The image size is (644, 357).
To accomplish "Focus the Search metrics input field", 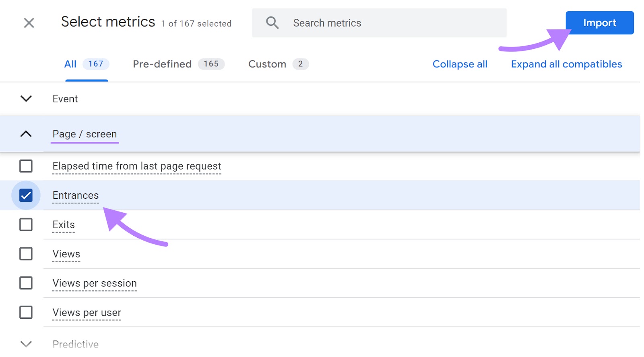I will click(379, 23).
